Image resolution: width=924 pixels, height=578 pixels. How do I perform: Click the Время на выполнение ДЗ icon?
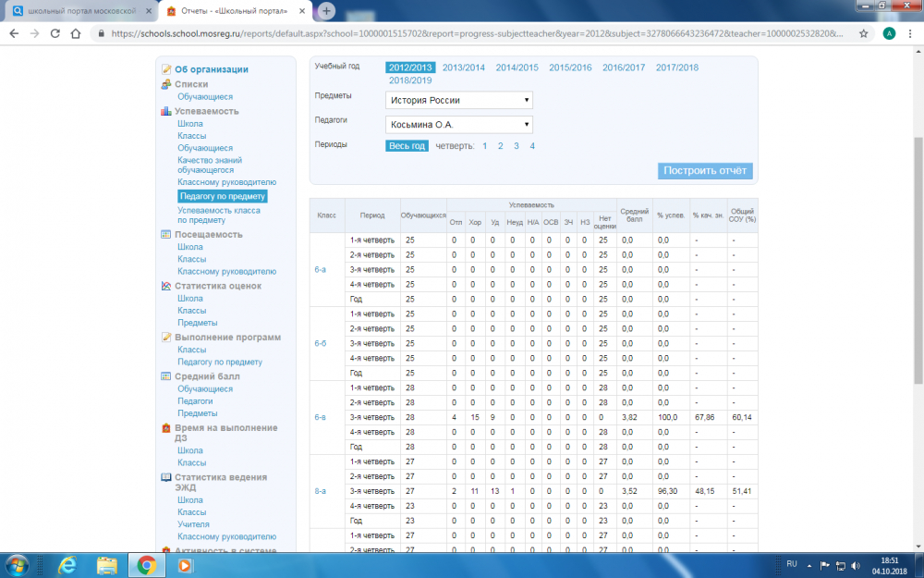point(166,428)
